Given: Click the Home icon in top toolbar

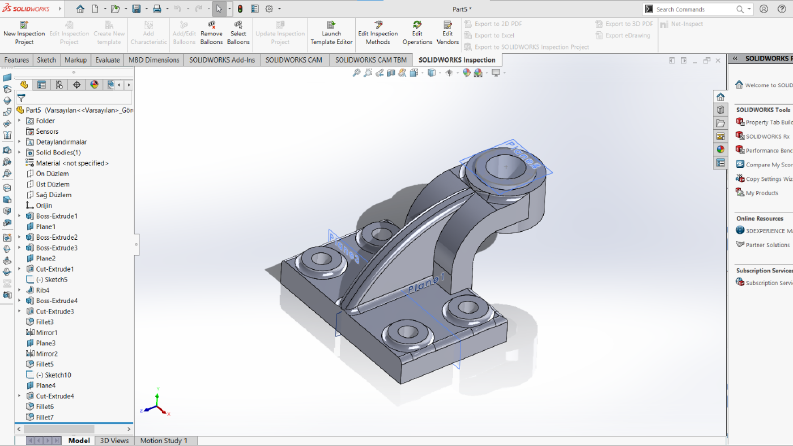Looking at the screenshot, I should point(80,9).
